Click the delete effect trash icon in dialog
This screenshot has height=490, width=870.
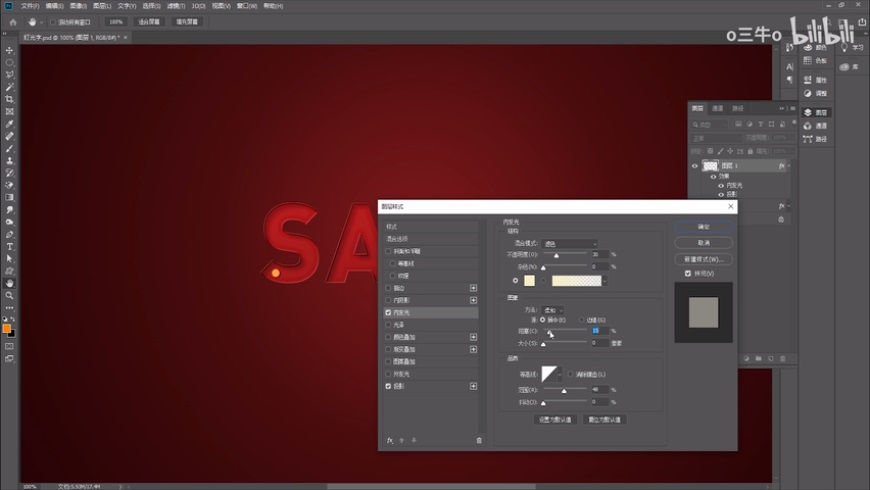point(479,440)
